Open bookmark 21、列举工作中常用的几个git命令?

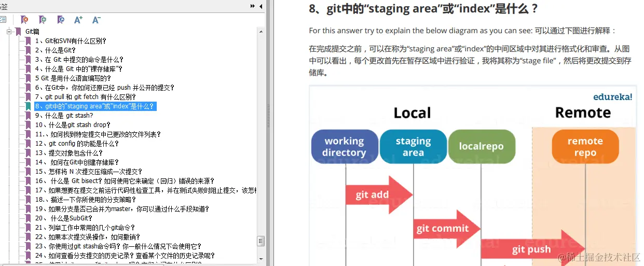[85, 228]
